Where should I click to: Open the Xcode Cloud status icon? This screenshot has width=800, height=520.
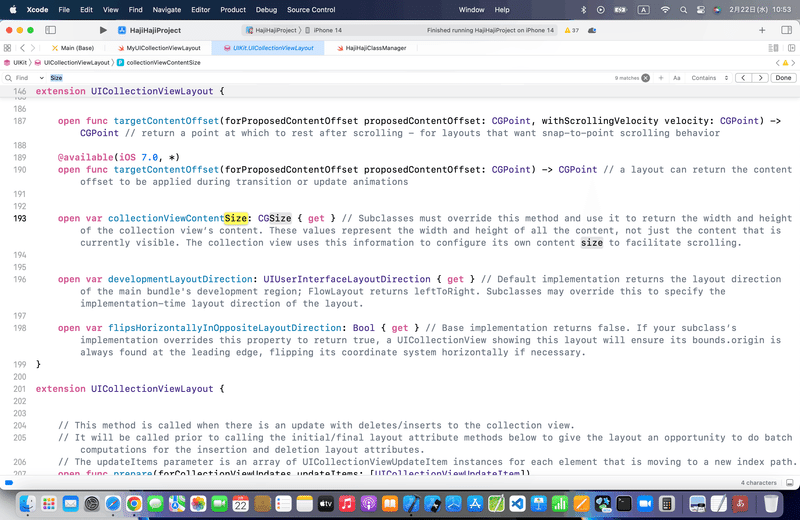pos(592,30)
